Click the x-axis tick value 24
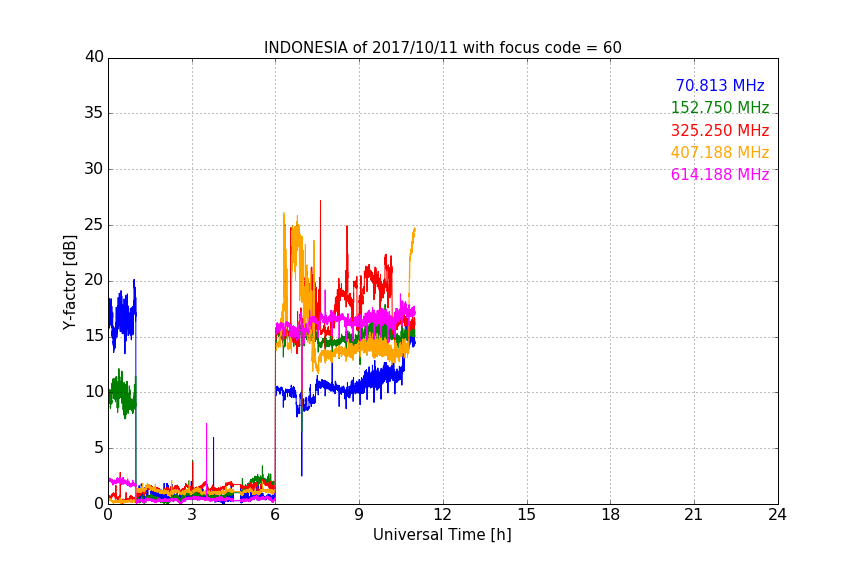The image size is (864, 576). click(x=777, y=515)
